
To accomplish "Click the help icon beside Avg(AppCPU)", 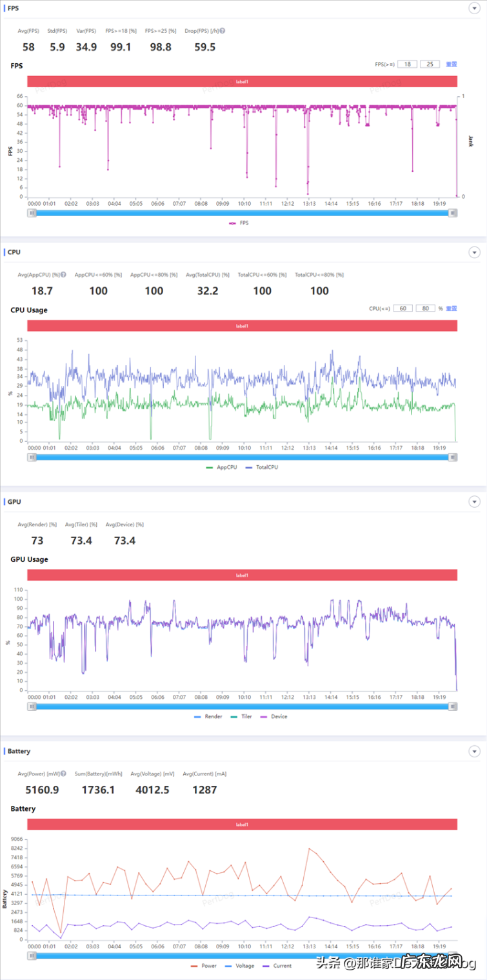I will (x=63, y=274).
